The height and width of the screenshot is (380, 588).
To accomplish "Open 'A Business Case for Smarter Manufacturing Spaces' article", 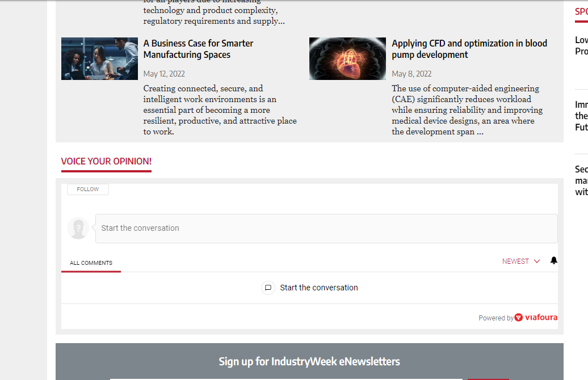I will [198, 49].
